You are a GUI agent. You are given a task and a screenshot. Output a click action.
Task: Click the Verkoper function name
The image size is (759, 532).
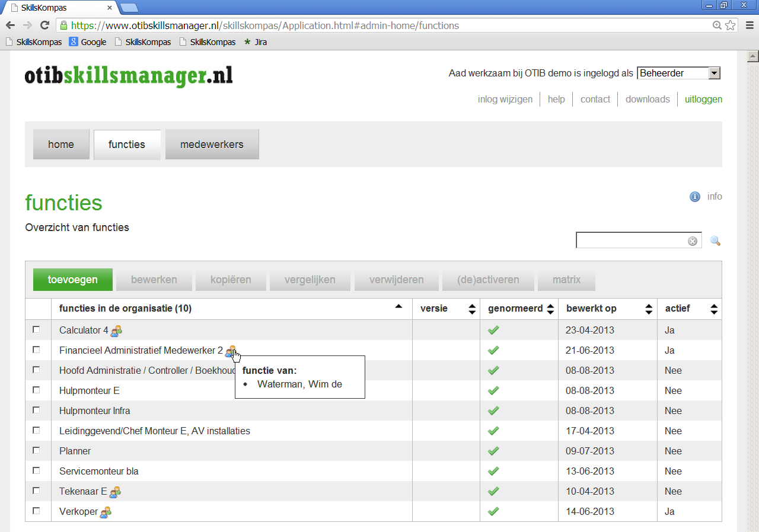click(x=78, y=511)
